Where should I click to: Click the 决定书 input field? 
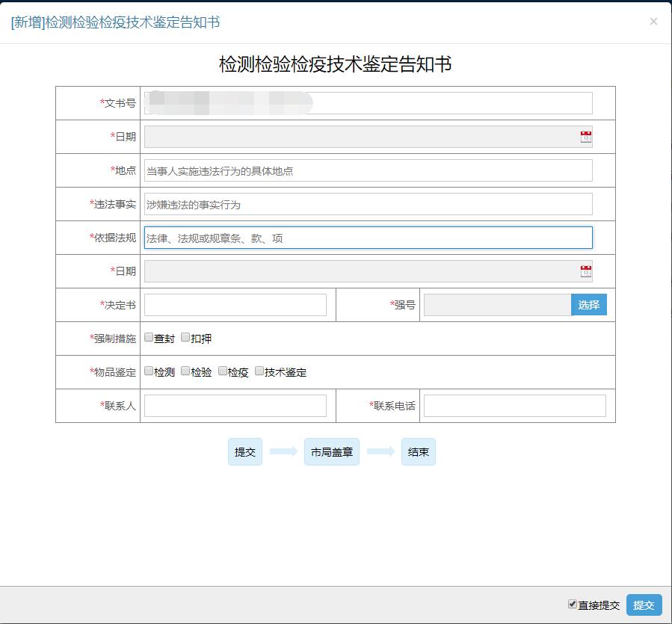point(235,305)
